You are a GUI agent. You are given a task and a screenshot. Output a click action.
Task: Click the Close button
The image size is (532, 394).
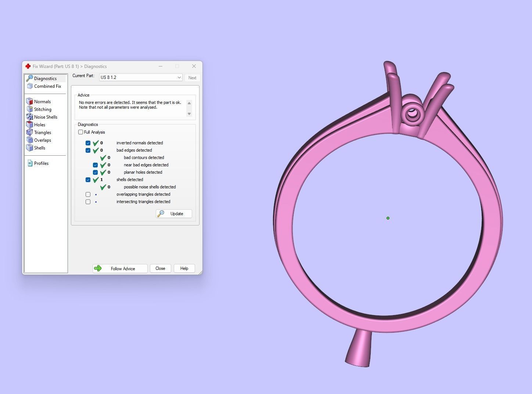[x=160, y=268]
